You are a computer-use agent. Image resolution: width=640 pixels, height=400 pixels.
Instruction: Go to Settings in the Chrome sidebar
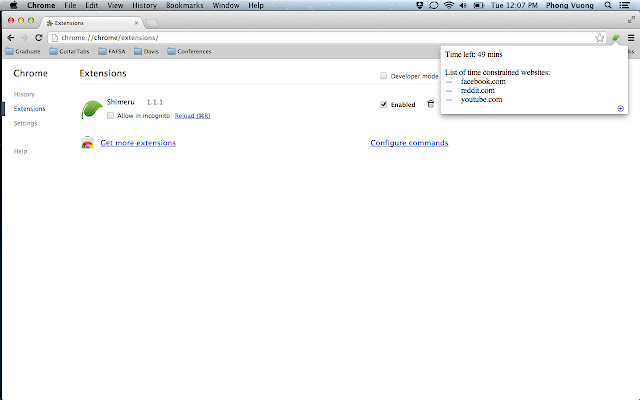[25, 123]
